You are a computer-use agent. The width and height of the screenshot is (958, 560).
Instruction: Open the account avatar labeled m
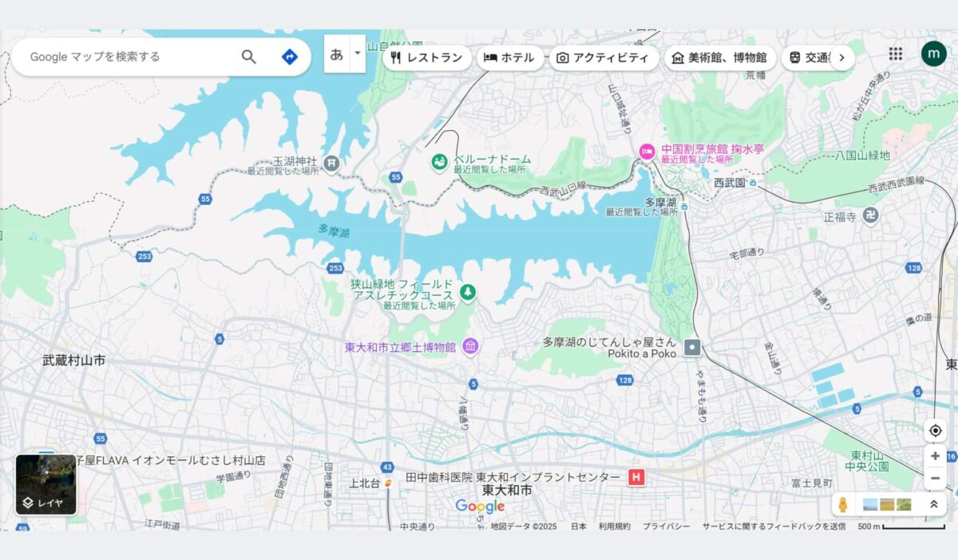[933, 53]
